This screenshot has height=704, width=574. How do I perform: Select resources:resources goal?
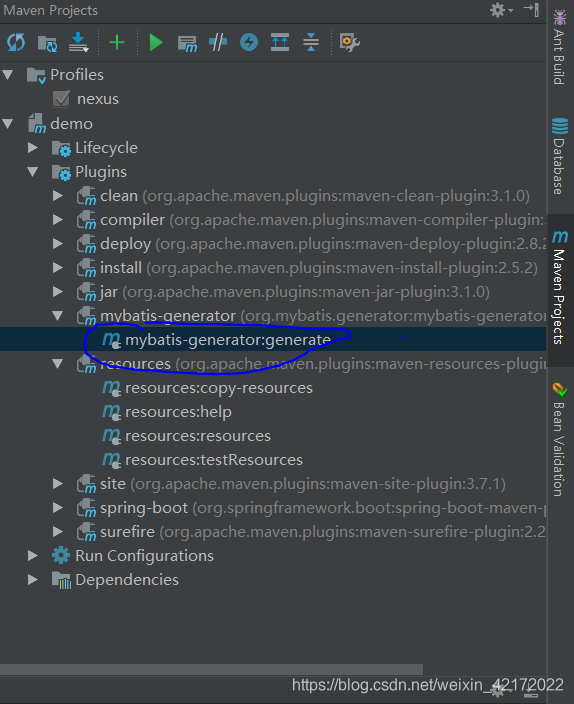198,436
